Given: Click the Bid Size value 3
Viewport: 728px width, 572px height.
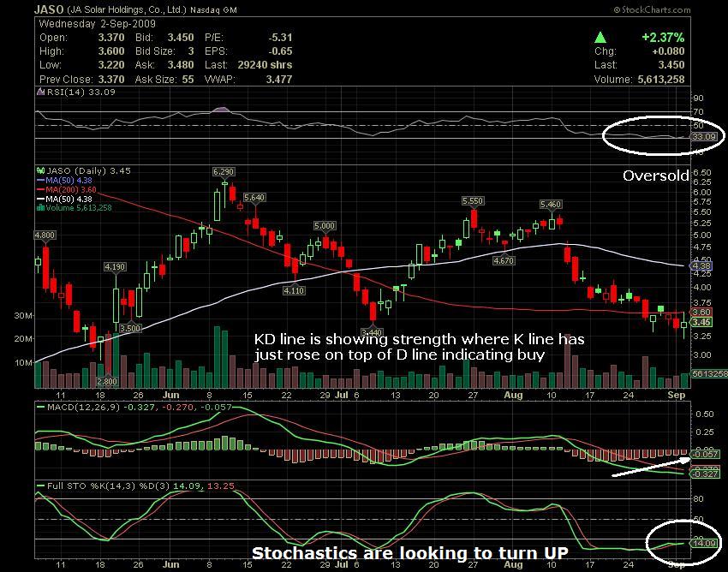Looking at the screenshot, I should click(x=191, y=51).
